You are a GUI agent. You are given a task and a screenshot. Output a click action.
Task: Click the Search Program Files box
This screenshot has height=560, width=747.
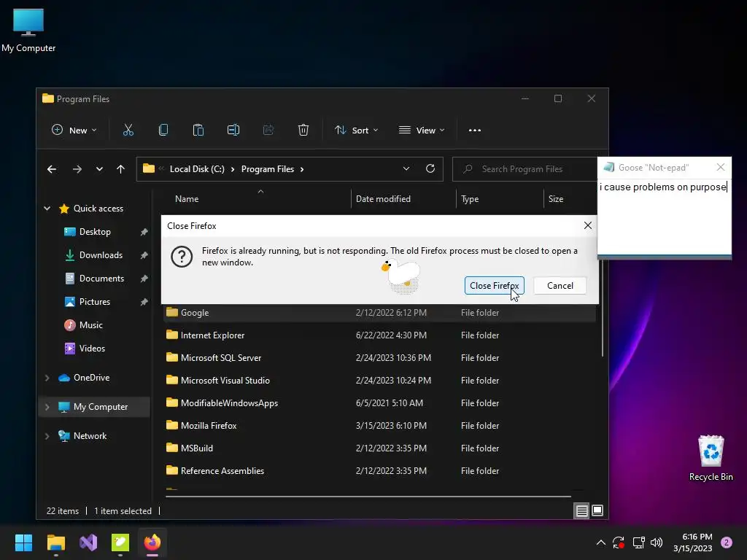click(x=524, y=169)
